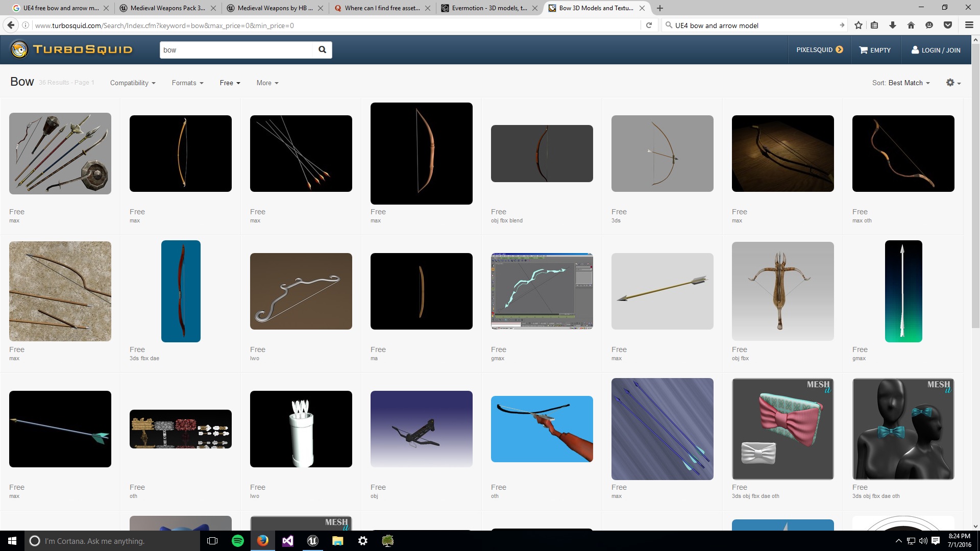Open the silver ornate bow thumbnail

click(x=301, y=291)
